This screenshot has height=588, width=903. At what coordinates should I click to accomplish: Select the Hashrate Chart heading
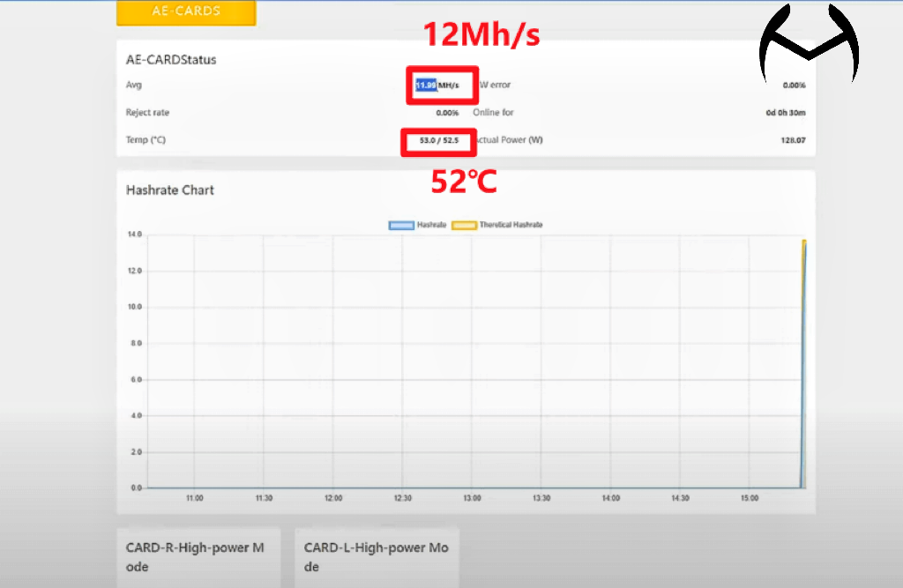pyautogui.click(x=170, y=190)
